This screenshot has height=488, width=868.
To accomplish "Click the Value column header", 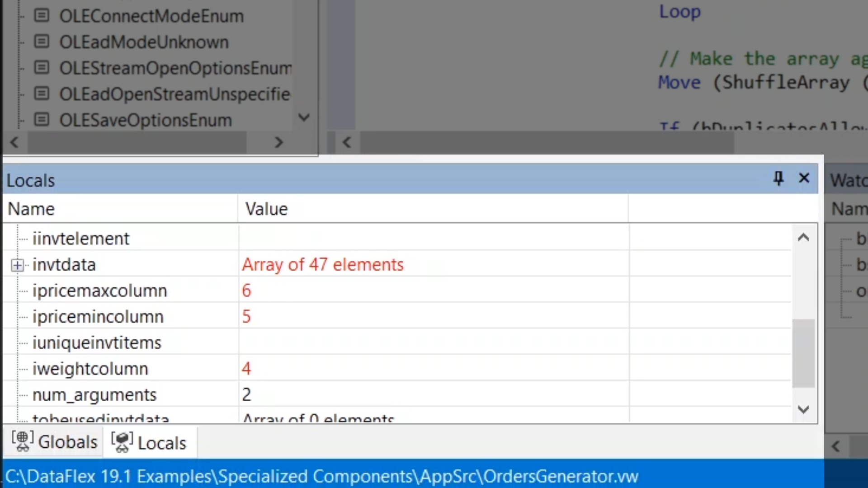I will point(267,209).
